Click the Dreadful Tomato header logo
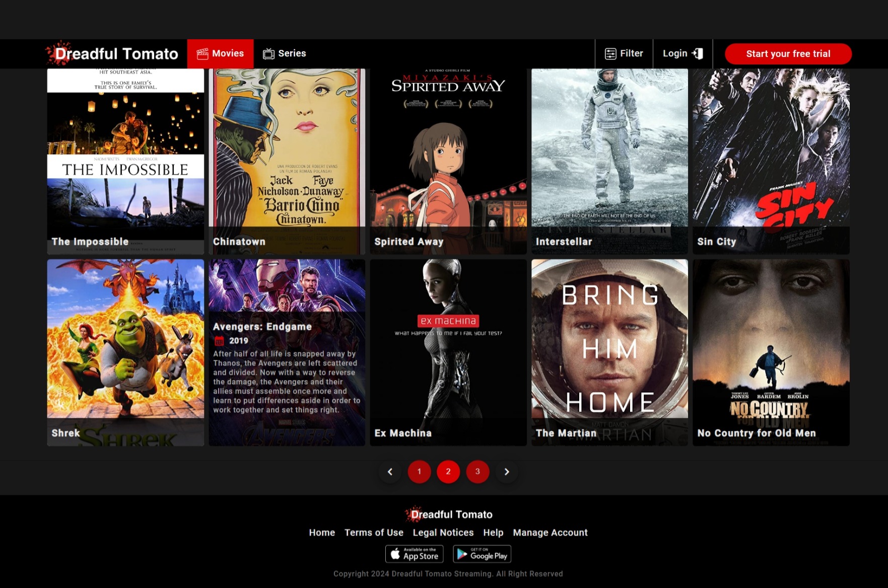The image size is (888, 588). tap(112, 53)
